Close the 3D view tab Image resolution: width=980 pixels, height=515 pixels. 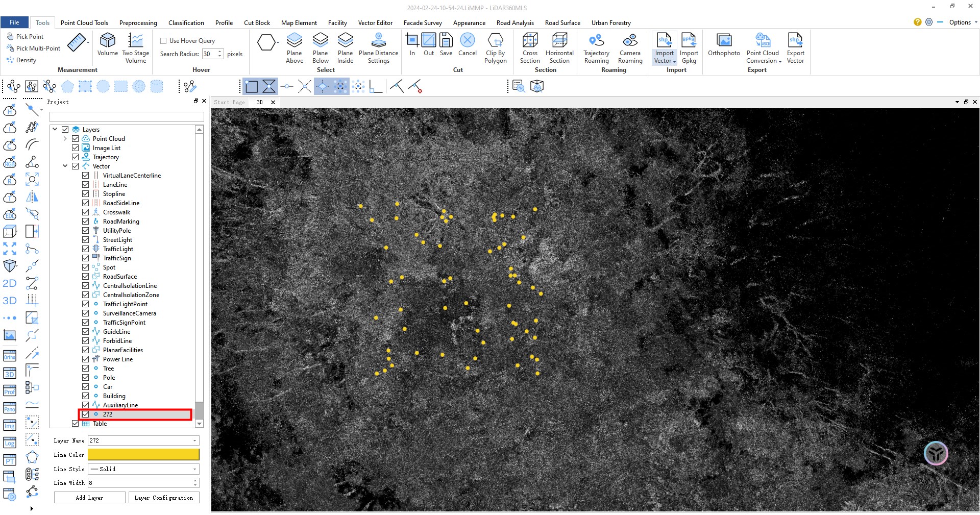pos(273,102)
